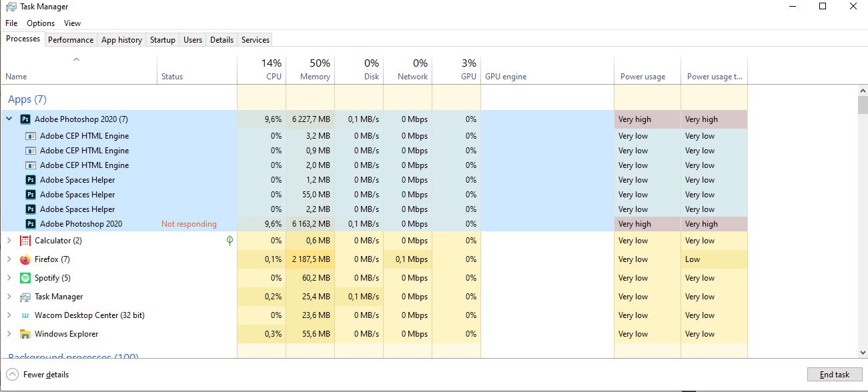Switch to the Performance tab

(71, 40)
